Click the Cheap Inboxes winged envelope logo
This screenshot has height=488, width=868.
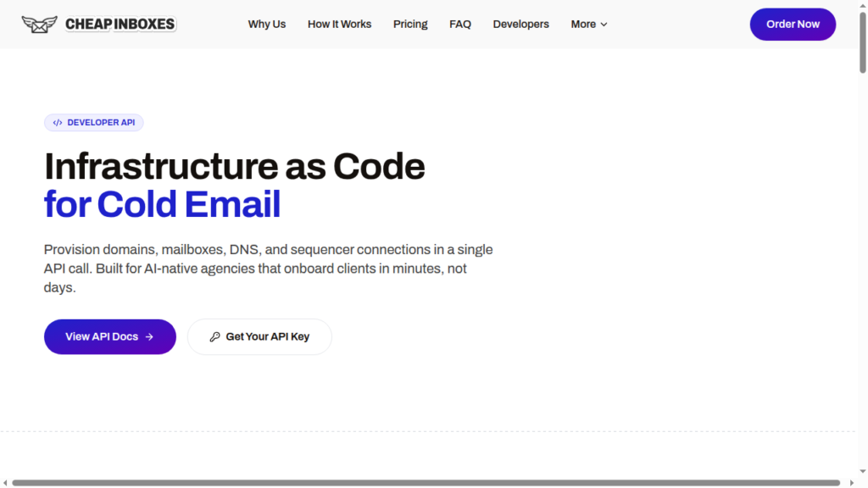(x=39, y=25)
